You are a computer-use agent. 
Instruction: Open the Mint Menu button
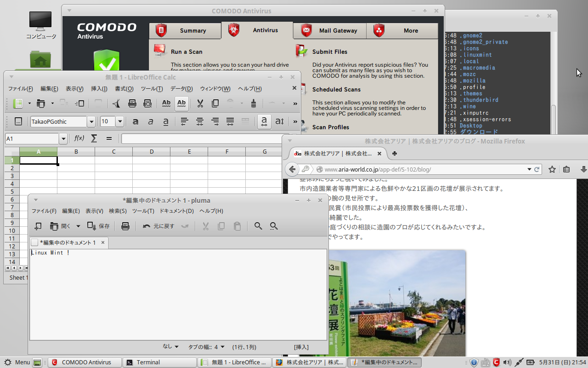point(17,362)
